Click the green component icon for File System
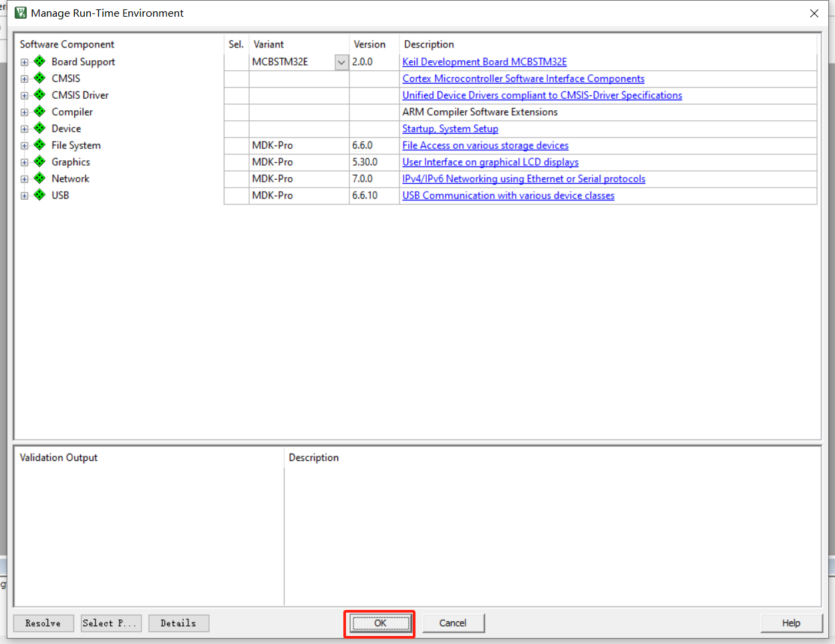The width and height of the screenshot is (835, 644). click(39, 145)
